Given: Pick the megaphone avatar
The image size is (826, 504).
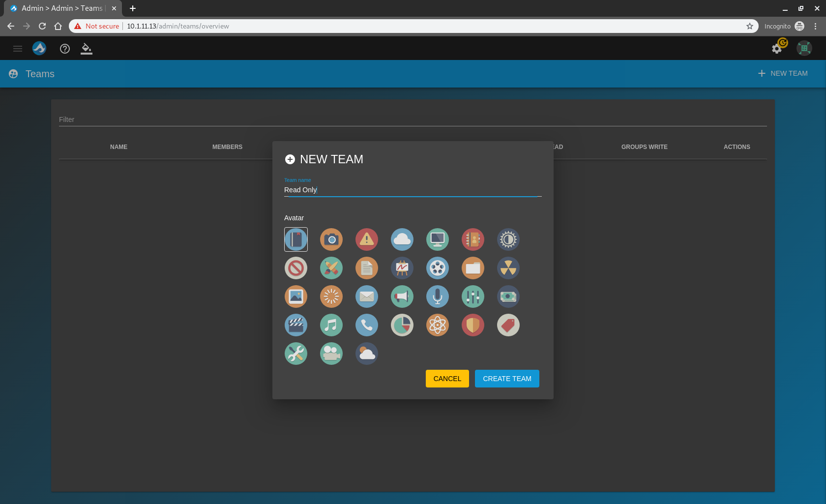Looking at the screenshot, I should (x=402, y=296).
